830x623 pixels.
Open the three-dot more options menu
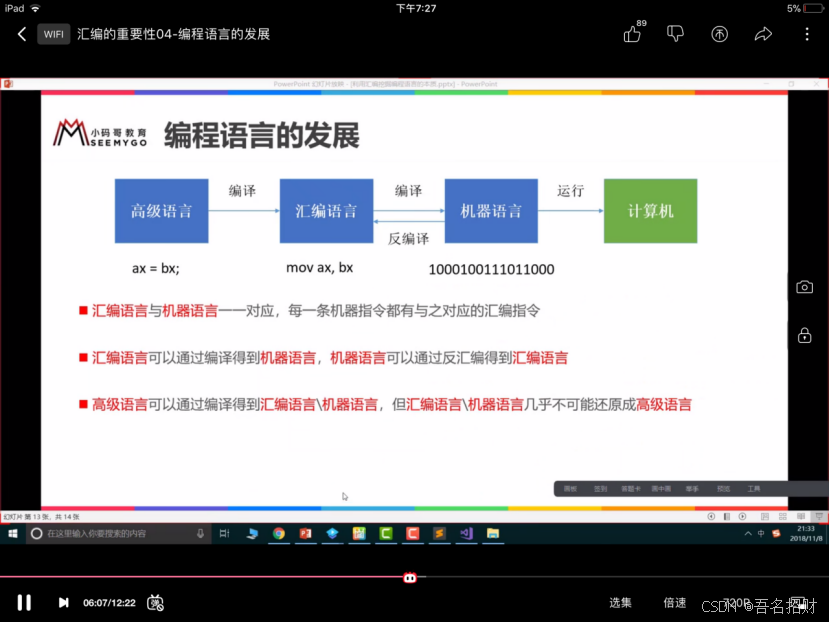click(x=807, y=34)
